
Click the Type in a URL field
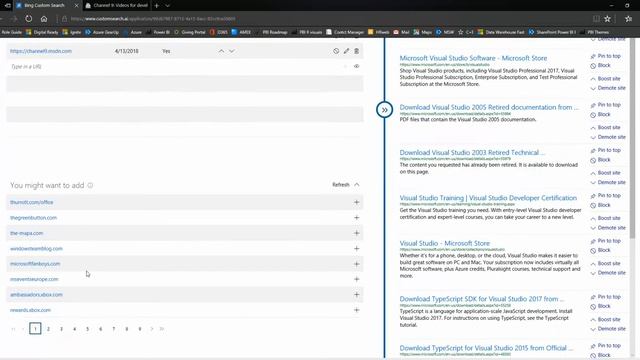176,66
